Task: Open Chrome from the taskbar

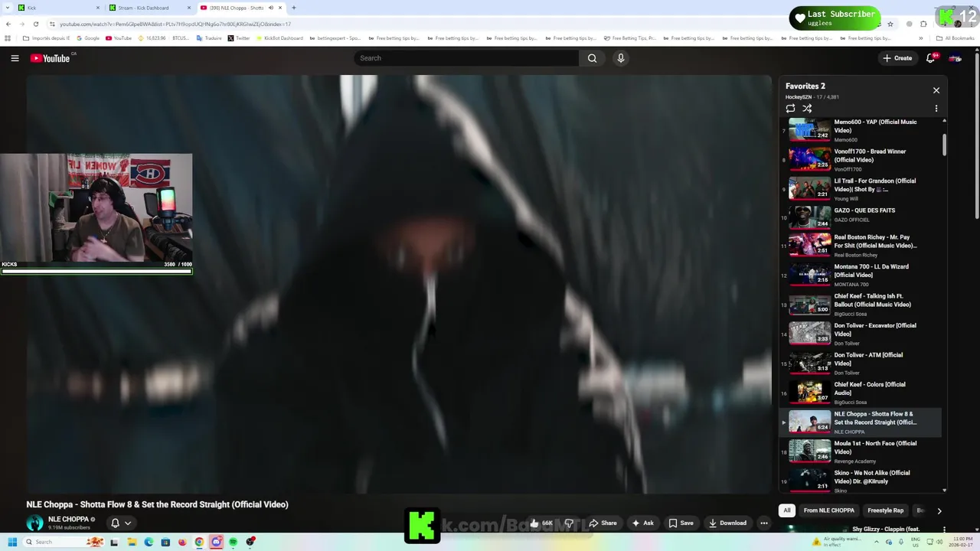Action: (x=199, y=542)
